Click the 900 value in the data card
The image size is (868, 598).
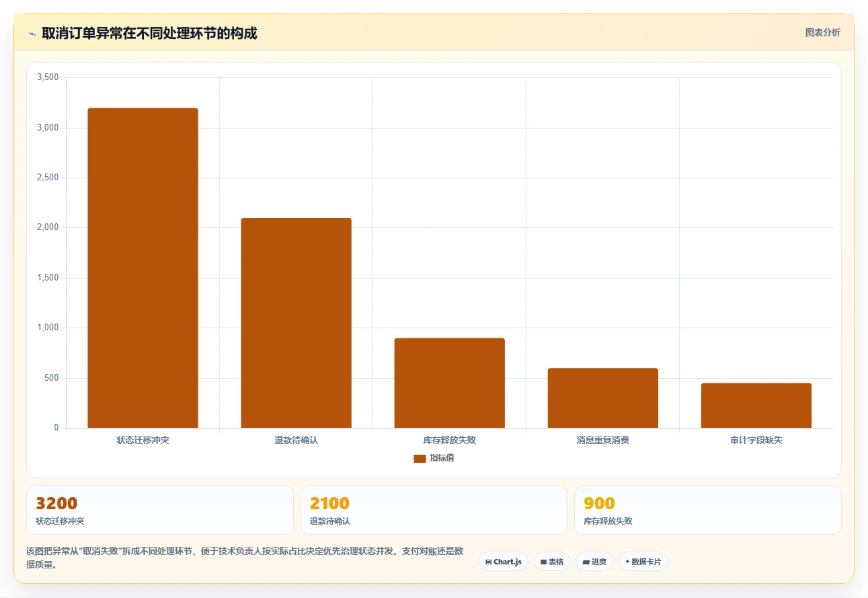(599, 503)
